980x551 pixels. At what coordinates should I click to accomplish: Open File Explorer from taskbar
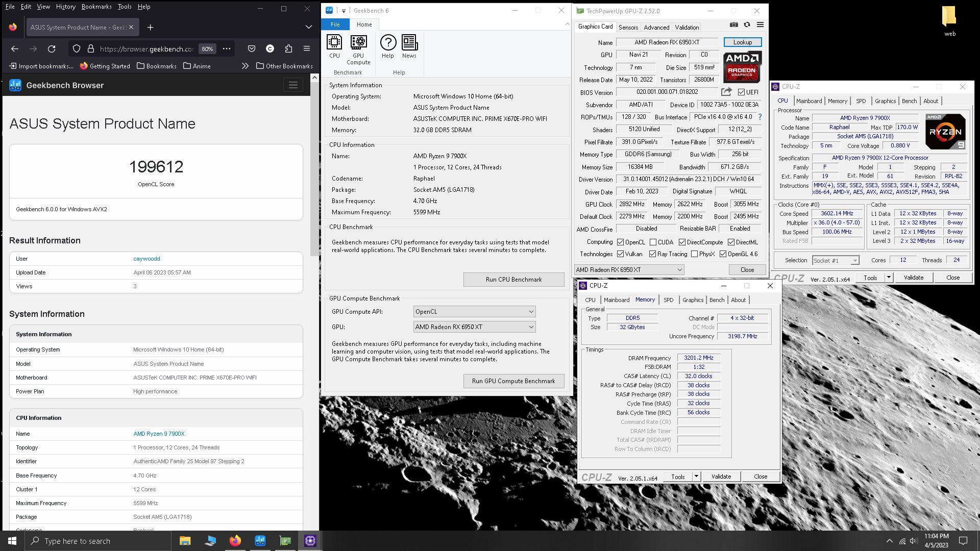(x=185, y=541)
